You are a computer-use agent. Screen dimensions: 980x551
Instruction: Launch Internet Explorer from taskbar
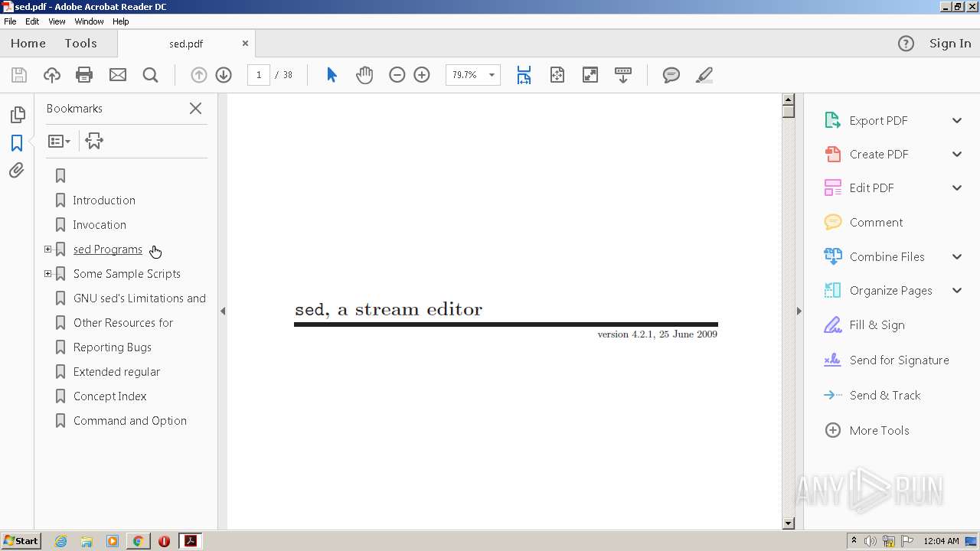pos(60,541)
